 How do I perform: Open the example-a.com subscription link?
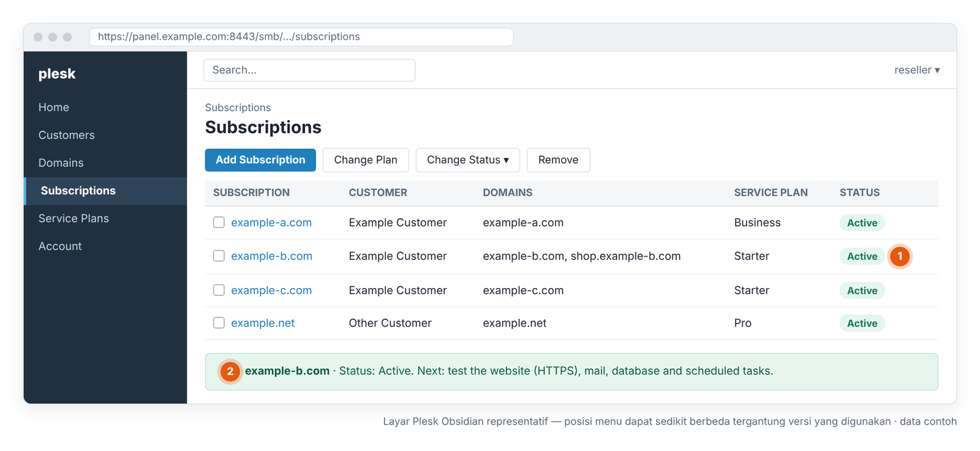271,222
